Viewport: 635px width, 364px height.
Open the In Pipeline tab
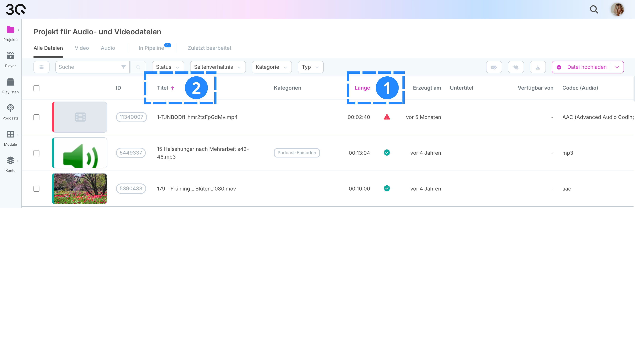[x=151, y=48]
